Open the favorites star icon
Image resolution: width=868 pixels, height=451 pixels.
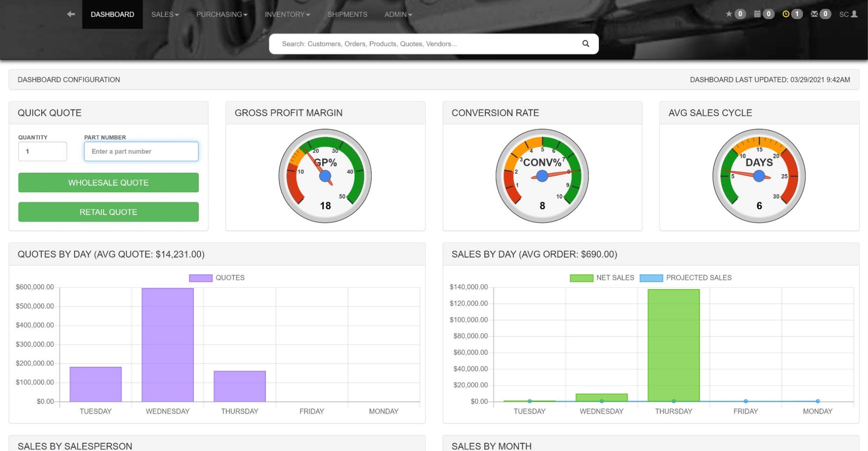click(729, 14)
